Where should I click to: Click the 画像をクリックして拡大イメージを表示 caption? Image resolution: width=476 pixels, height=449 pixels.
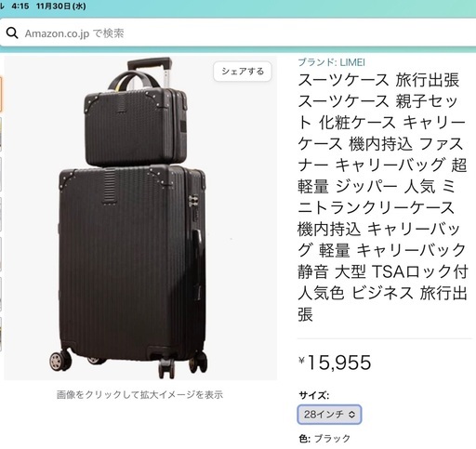pyautogui.click(x=139, y=395)
